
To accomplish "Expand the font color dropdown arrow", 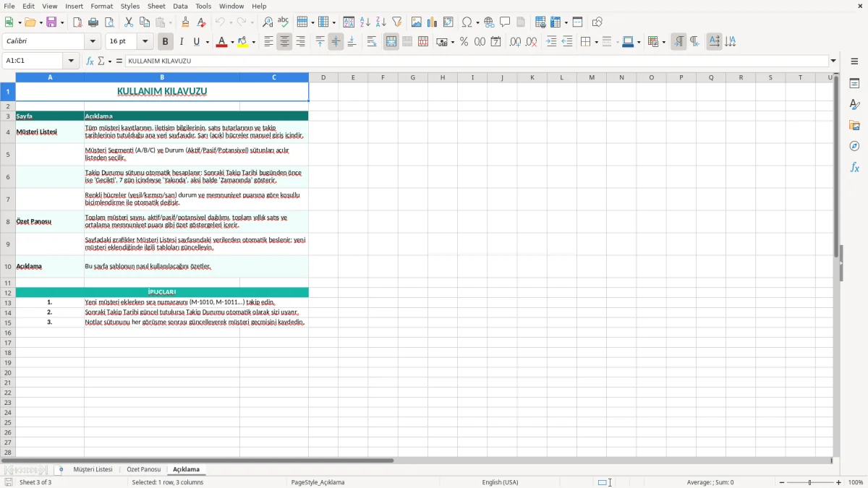I will pyautogui.click(x=232, y=42).
